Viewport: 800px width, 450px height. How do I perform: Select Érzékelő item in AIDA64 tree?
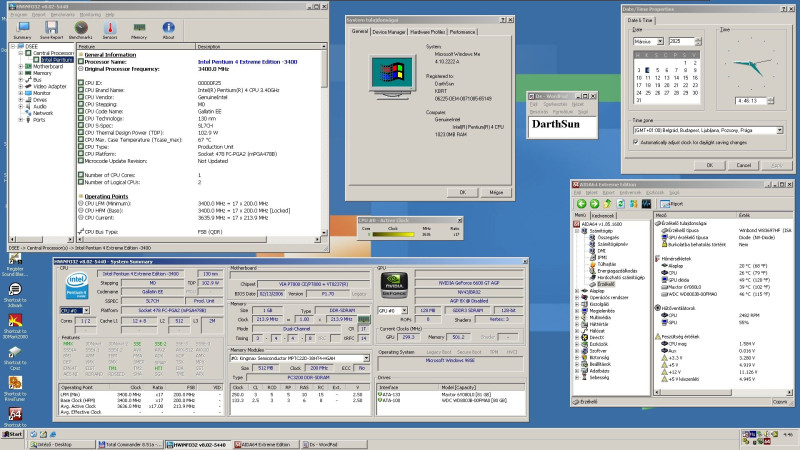606,284
